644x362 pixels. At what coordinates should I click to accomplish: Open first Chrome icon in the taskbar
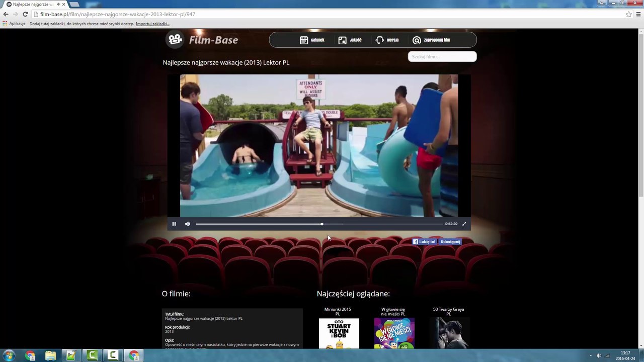coord(30,355)
